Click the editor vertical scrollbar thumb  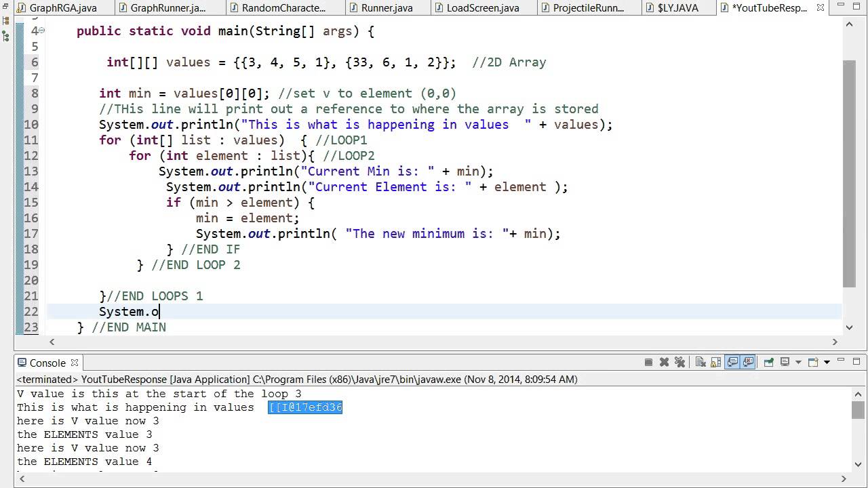pos(849,174)
